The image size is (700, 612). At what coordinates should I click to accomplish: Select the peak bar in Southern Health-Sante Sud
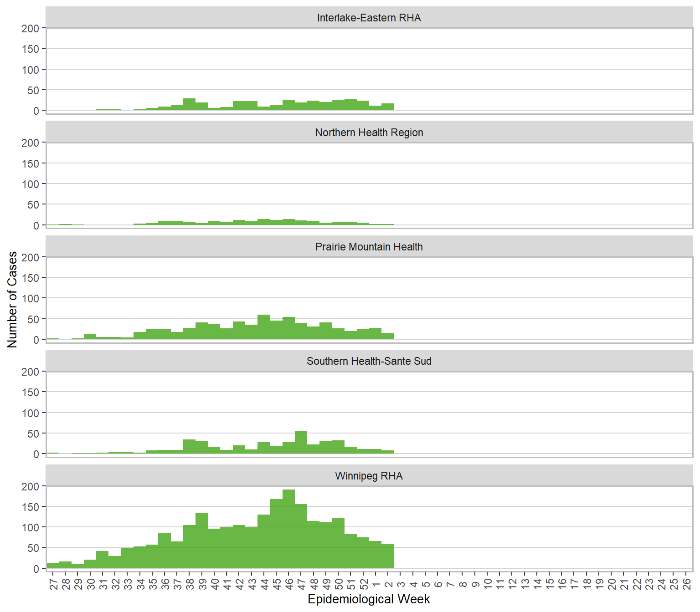301,443
